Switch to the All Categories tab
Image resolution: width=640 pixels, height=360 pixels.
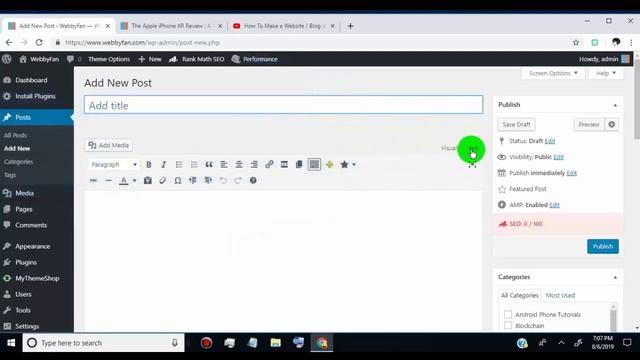pyautogui.click(x=520, y=295)
